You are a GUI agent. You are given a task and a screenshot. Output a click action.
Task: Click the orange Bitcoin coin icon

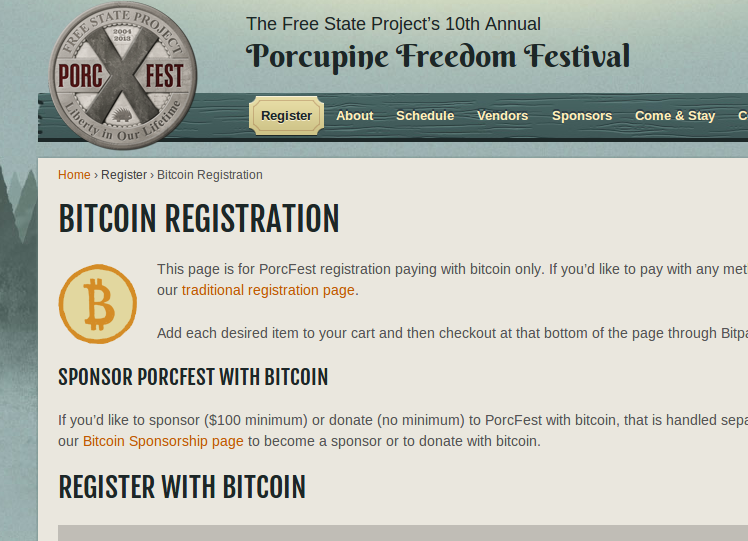pyautogui.click(x=98, y=304)
